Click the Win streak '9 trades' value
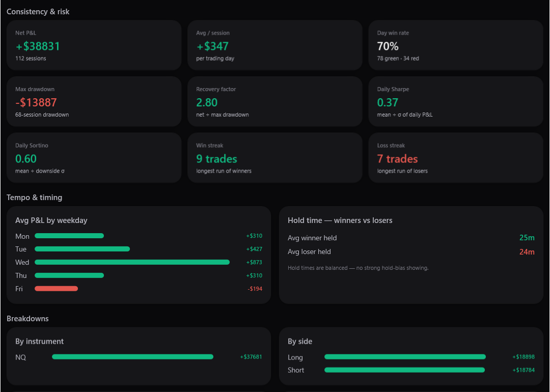This screenshot has width=550, height=392. (x=217, y=159)
